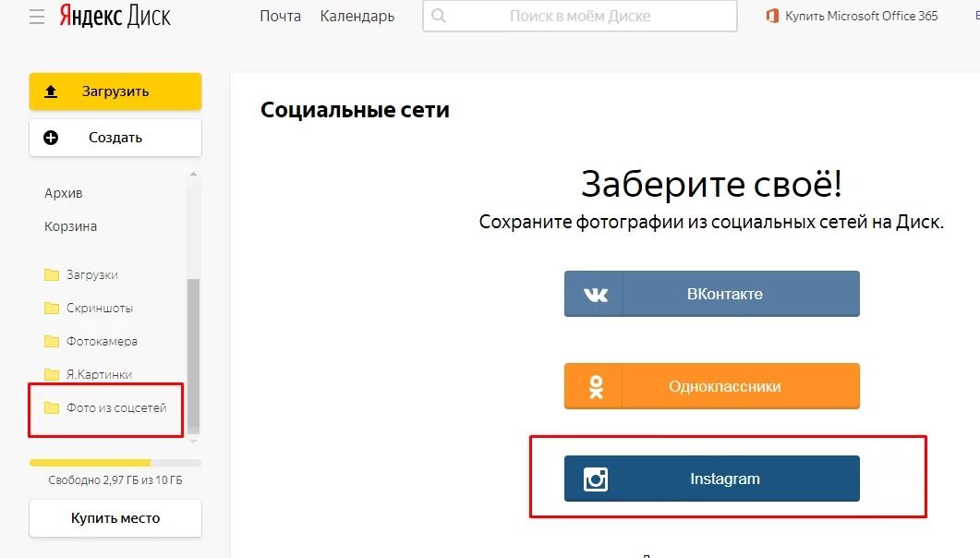This screenshot has width=980, height=558.
Task: Click sidebar scrollbar up arrow
Action: point(194,175)
